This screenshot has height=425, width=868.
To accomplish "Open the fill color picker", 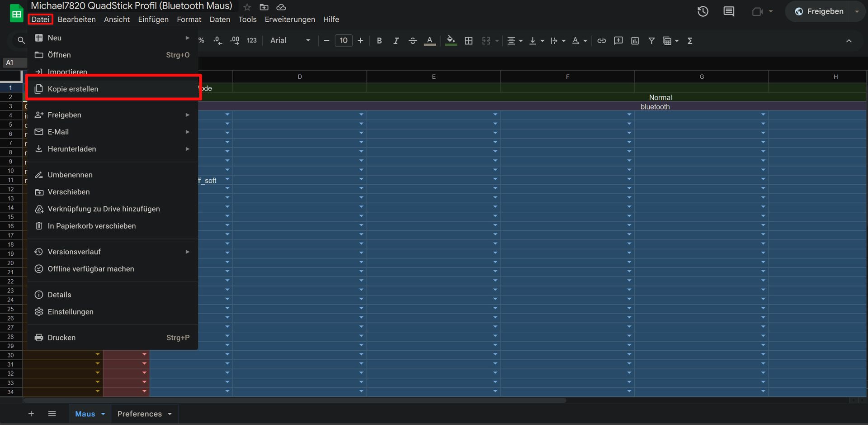I will coord(451,41).
